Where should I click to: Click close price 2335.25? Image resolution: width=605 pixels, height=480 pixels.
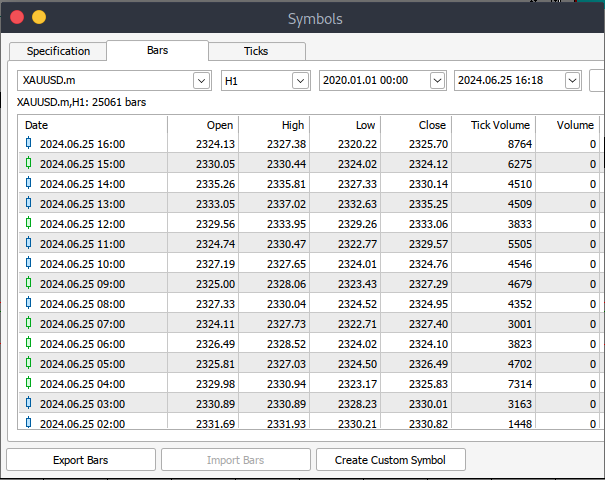click(428, 204)
